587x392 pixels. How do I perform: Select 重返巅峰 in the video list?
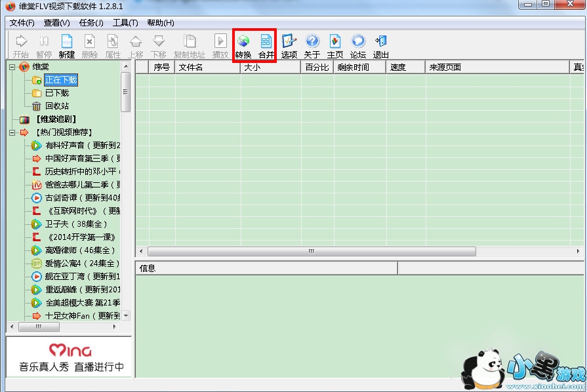83,290
